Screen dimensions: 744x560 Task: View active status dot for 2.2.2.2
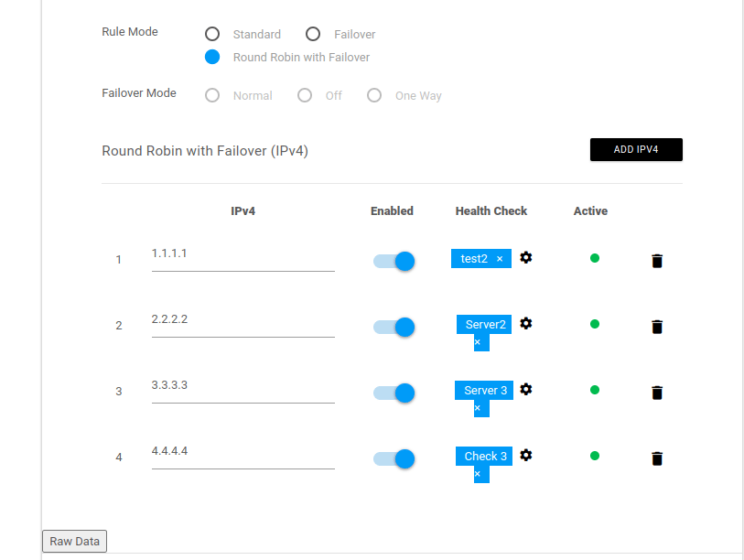(595, 324)
